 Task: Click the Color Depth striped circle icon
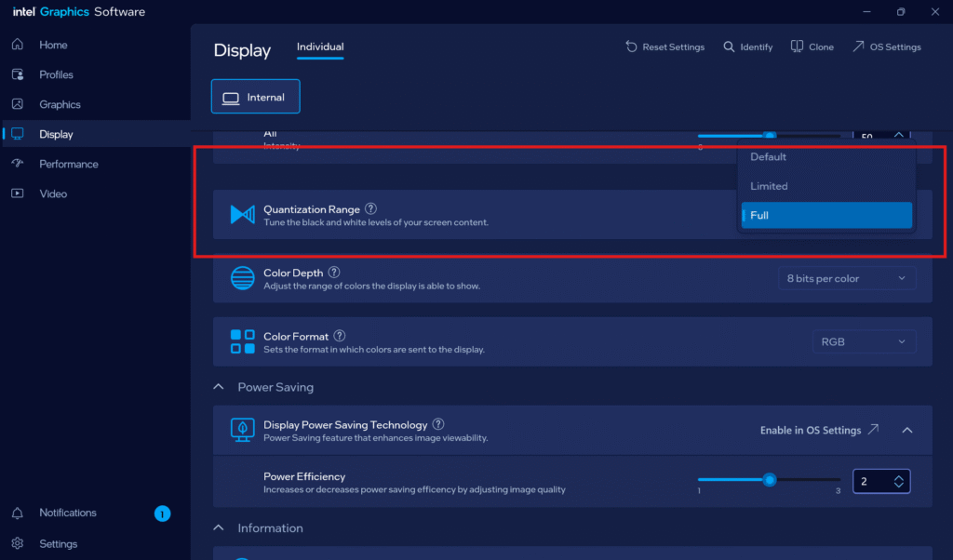tap(243, 278)
